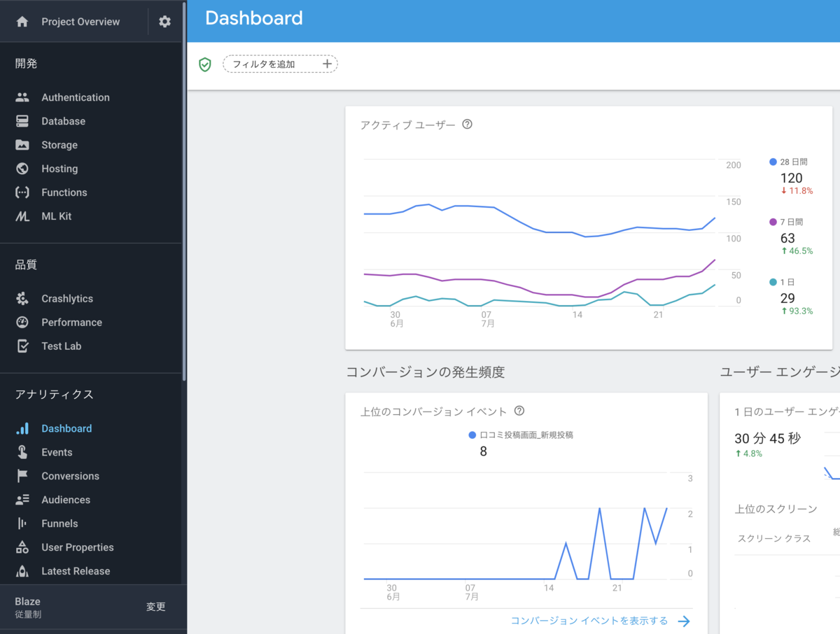The width and height of the screenshot is (840, 634).
Task: Open User Properties page
Action: 77,547
